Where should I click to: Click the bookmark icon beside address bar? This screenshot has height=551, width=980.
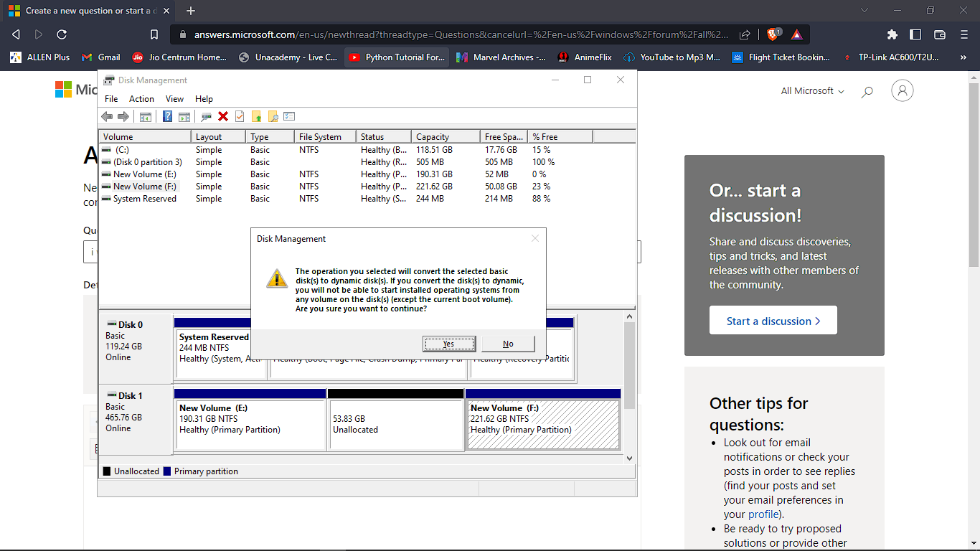154,34
